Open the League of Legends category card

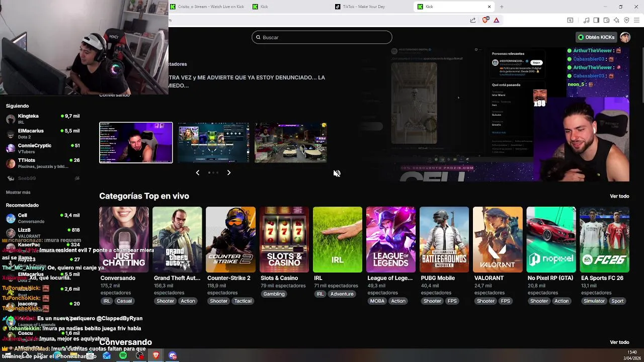[391, 239]
